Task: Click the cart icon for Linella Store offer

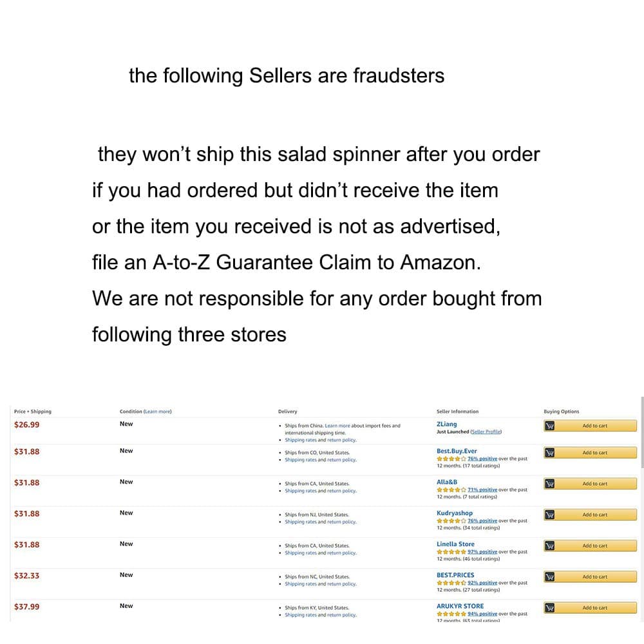Action: tap(549, 545)
